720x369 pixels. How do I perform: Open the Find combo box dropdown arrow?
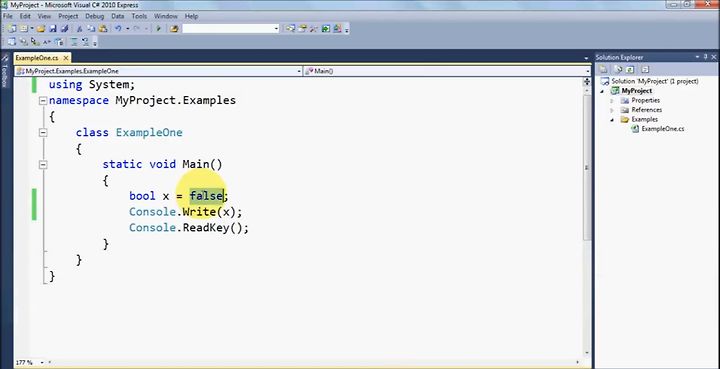tap(276, 28)
